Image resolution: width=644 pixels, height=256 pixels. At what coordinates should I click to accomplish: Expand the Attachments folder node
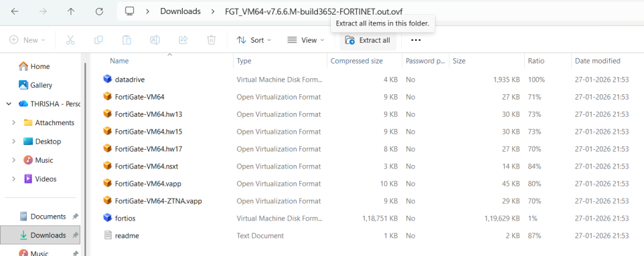[x=14, y=123]
